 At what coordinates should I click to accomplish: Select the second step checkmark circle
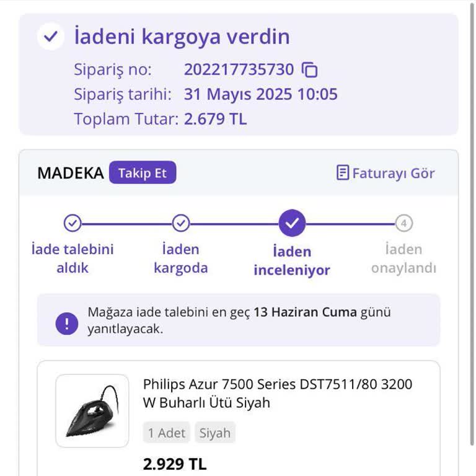click(x=180, y=223)
